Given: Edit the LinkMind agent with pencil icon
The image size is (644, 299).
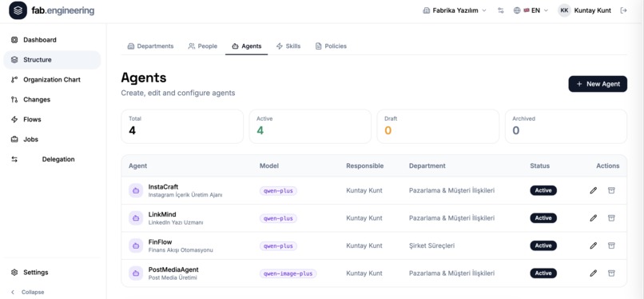Looking at the screenshot, I should 593,218.
